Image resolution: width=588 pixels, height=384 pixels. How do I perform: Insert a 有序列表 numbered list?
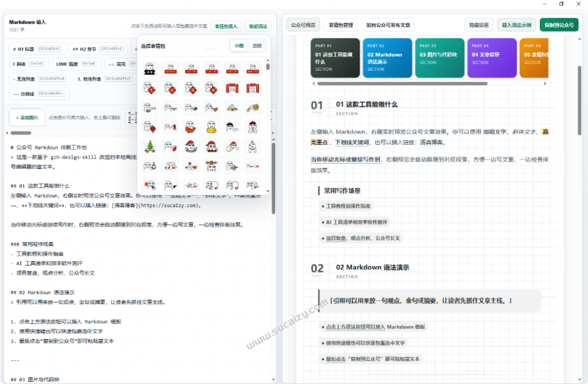click(105, 79)
